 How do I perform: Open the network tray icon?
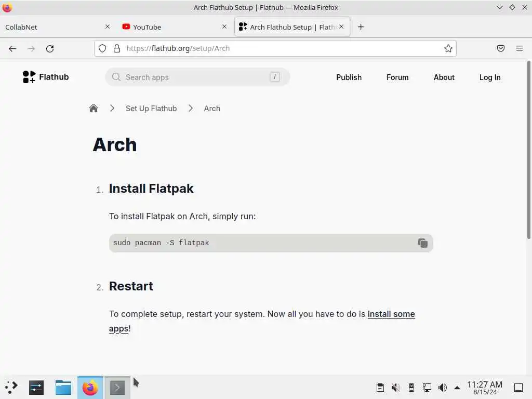pyautogui.click(x=427, y=388)
